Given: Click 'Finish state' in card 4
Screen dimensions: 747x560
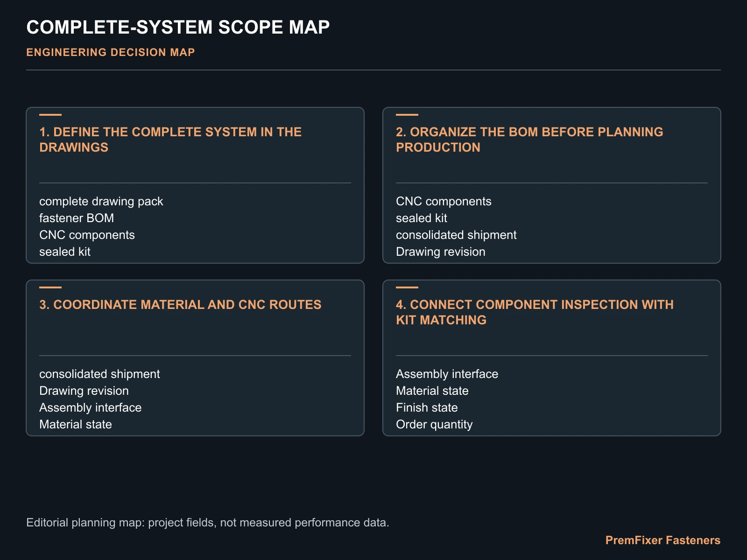Looking at the screenshot, I should pos(427,407).
